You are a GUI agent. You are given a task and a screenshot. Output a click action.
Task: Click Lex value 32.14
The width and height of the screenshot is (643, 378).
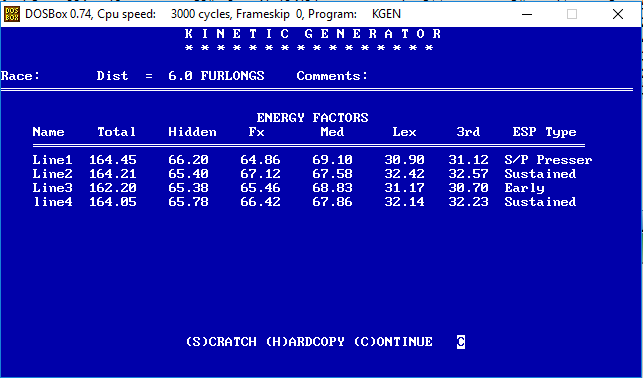(x=404, y=201)
